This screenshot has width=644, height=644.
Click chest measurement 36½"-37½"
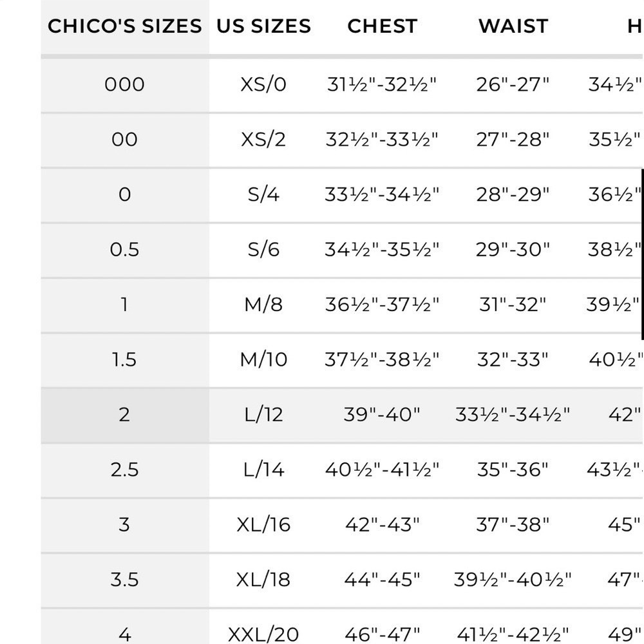tap(382, 305)
